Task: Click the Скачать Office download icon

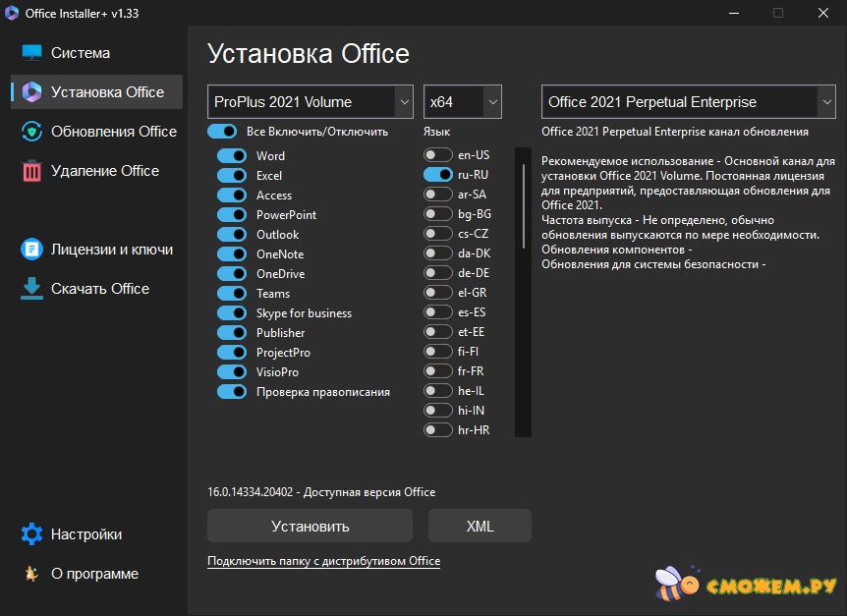Action: point(32,289)
